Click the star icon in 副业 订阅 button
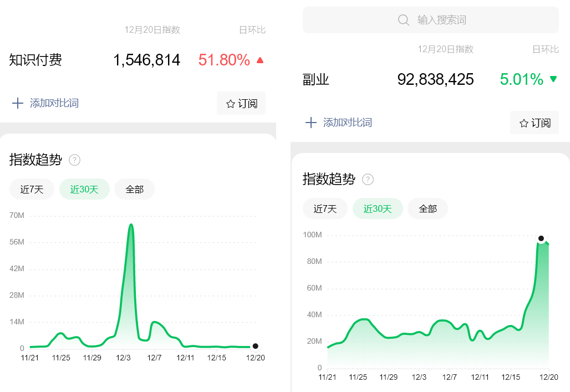 click(523, 123)
